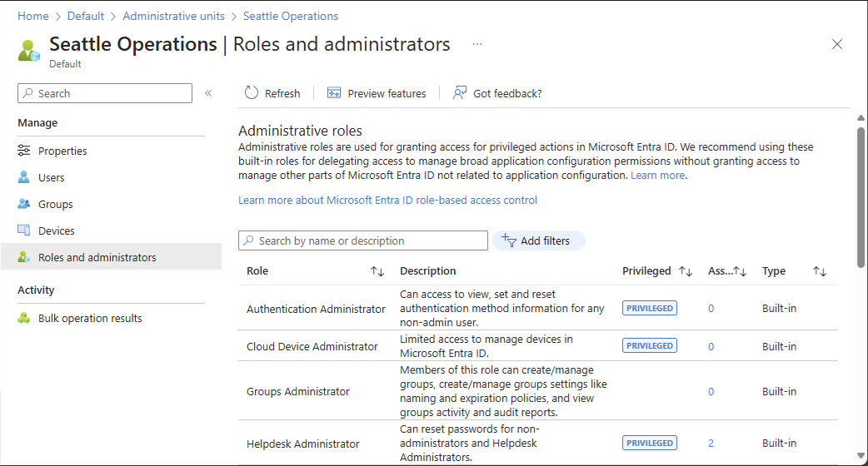This screenshot has width=868, height=466.
Task: Click the Properties icon in sidebar
Action: click(x=24, y=151)
